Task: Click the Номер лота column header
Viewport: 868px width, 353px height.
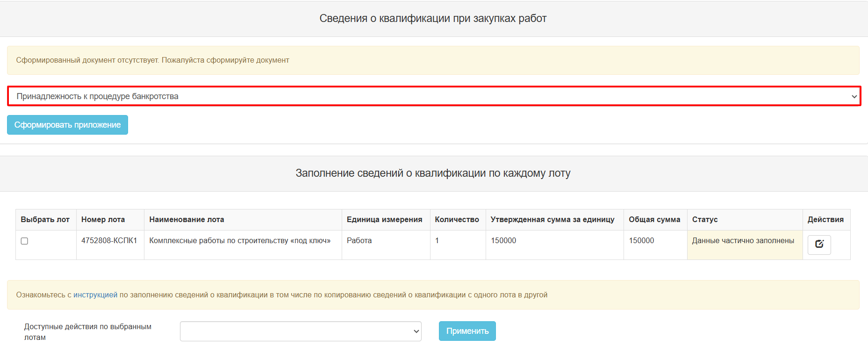Action: click(x=103, y=220)
